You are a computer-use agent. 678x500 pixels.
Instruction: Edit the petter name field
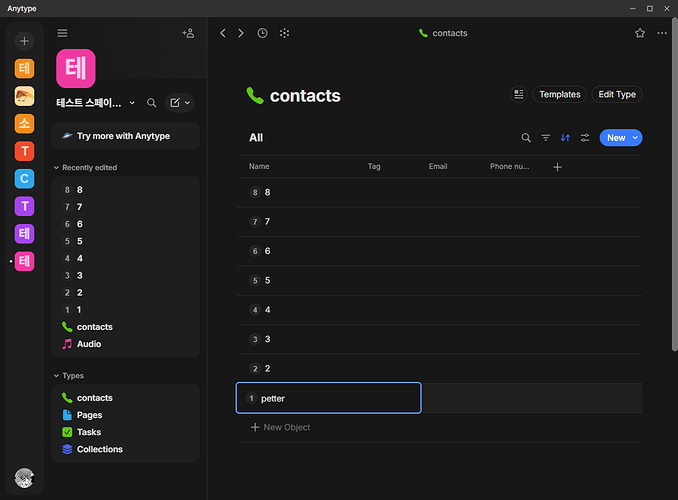(x=329, y=398)
